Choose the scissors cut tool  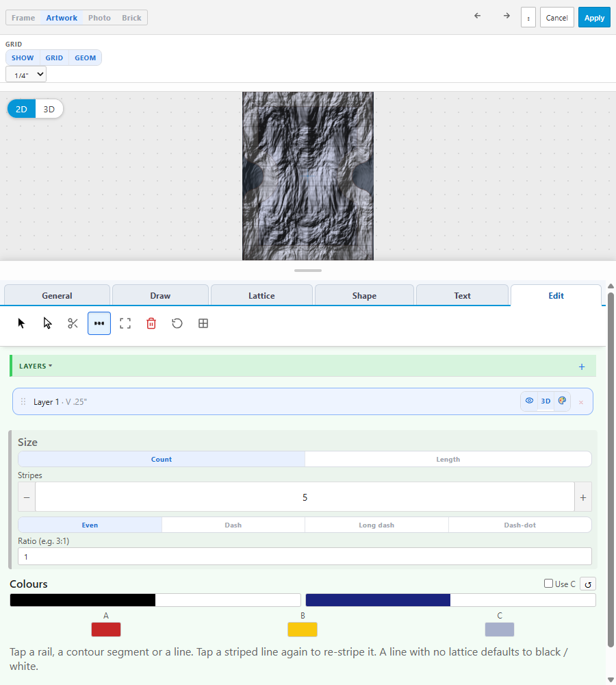point(73,323)
